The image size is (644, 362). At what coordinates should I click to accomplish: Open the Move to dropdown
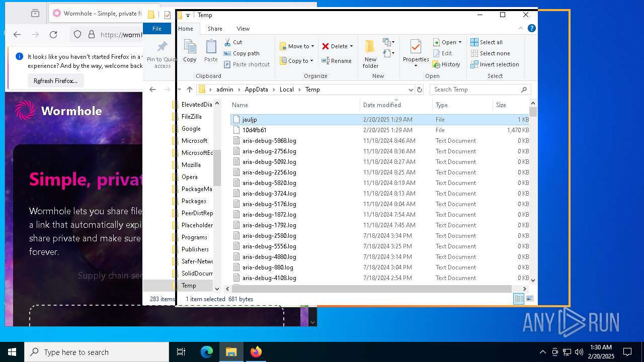[x=297, y=46]
